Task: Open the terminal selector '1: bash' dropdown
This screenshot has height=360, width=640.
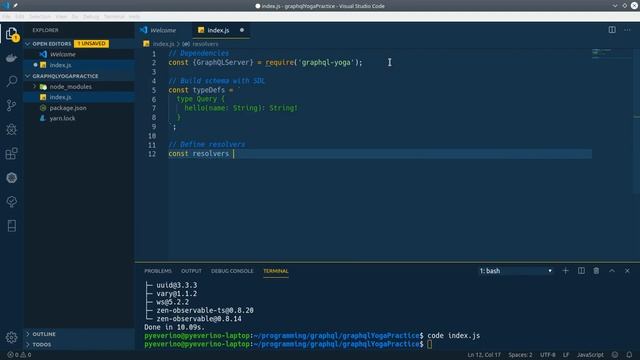Action: tap(516, 271)
